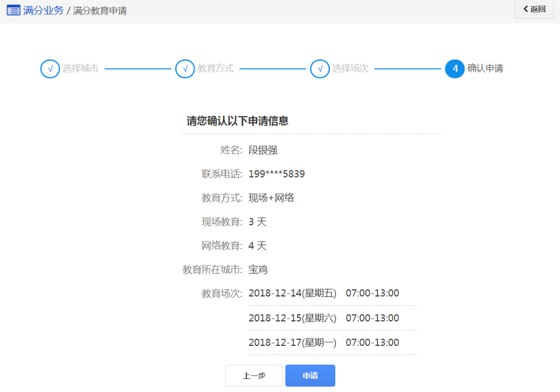Click the name value 段银强
Image resolution: width=560 pixels, height=392 pixels.
click(x=263, y=150)
